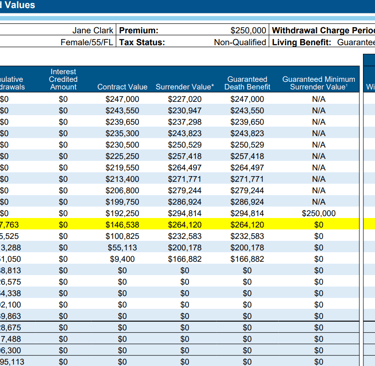Click the Withdrawal Charge Period label

[323, 31]
